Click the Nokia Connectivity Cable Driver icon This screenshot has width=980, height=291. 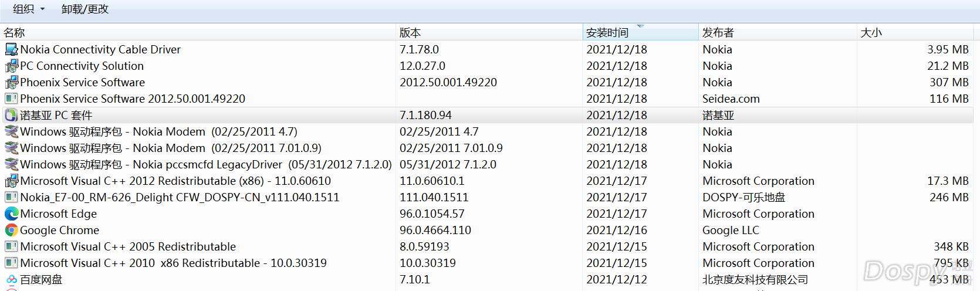pos(11,49)
